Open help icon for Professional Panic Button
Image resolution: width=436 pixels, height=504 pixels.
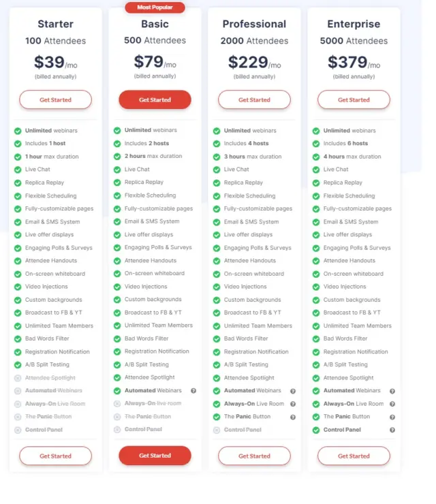[292, 417]
